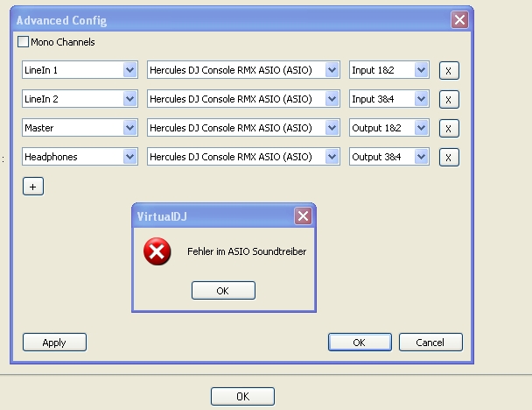Open the Input 1&2 dropdown
Image resolution: width=532 pixels, height=410 pixels.
click(389, 70)
